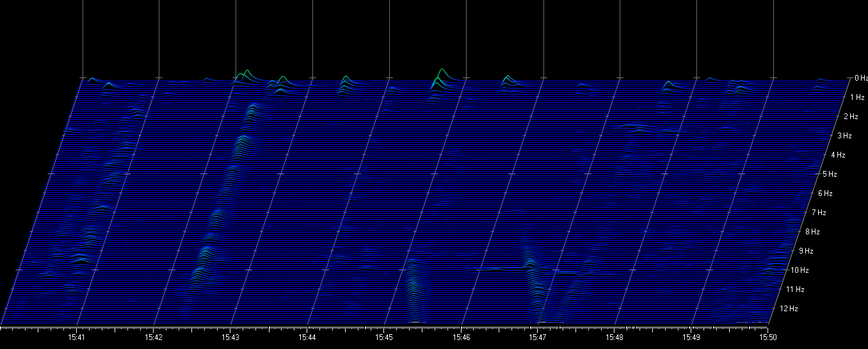Select the 12 Hz frequency label

coord(789,309)
